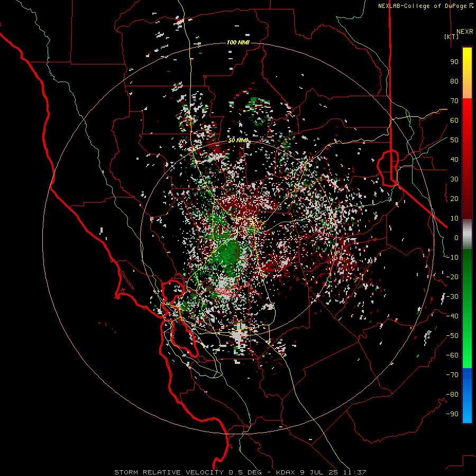Click the NEXR label above color scale
The image size is (476, 476).
pos(464,32)
